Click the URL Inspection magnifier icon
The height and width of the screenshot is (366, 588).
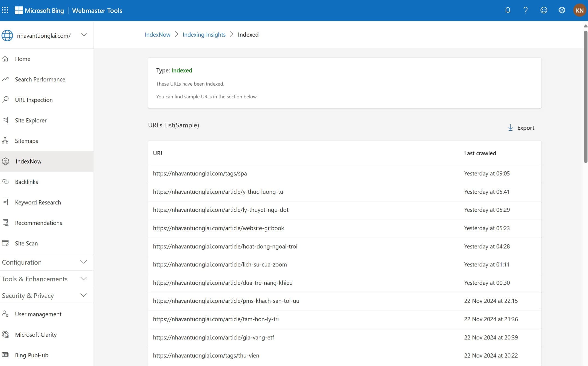pyautogui.click(x=5, y=100)
